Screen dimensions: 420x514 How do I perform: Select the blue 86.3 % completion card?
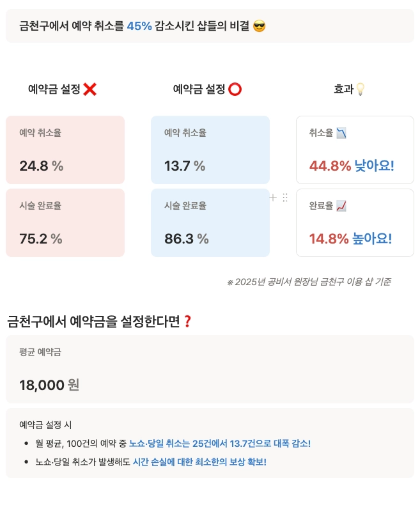point(210,222)
